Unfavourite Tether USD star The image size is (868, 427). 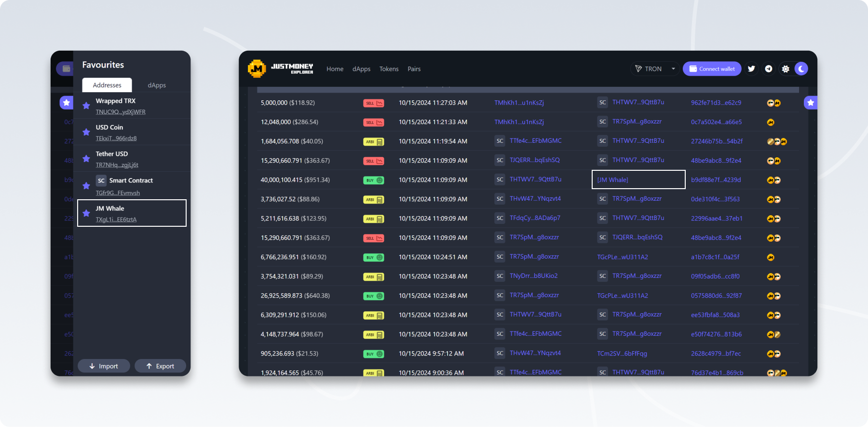click(86, 159)
